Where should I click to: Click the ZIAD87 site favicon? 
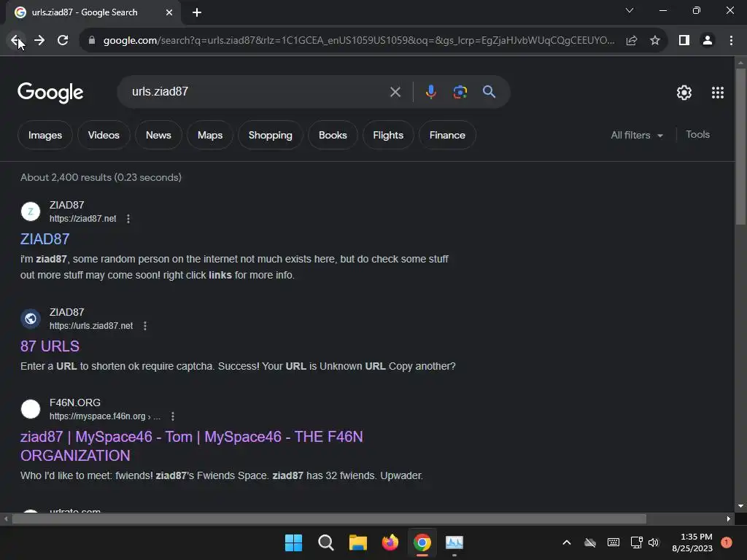pos(31,211)
